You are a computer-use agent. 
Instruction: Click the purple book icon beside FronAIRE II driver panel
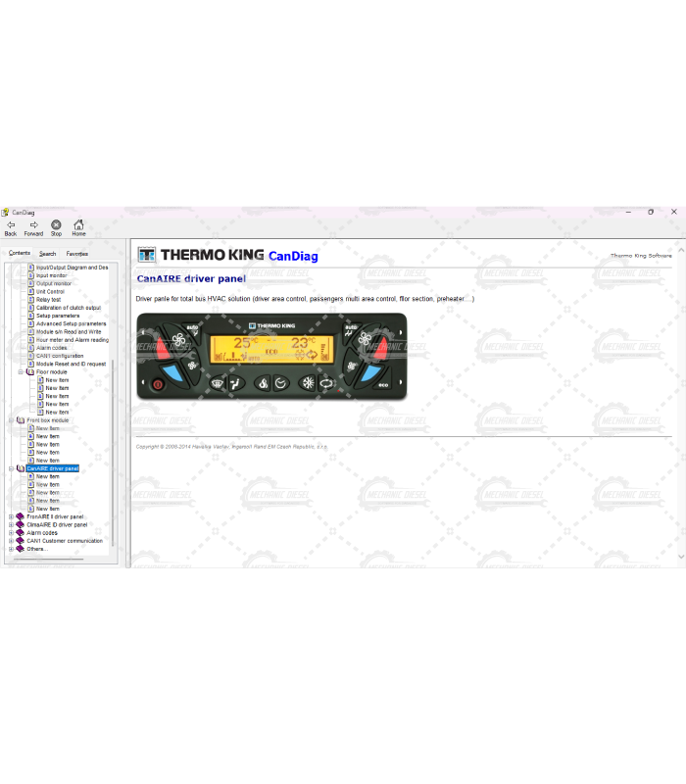point(20,516)
